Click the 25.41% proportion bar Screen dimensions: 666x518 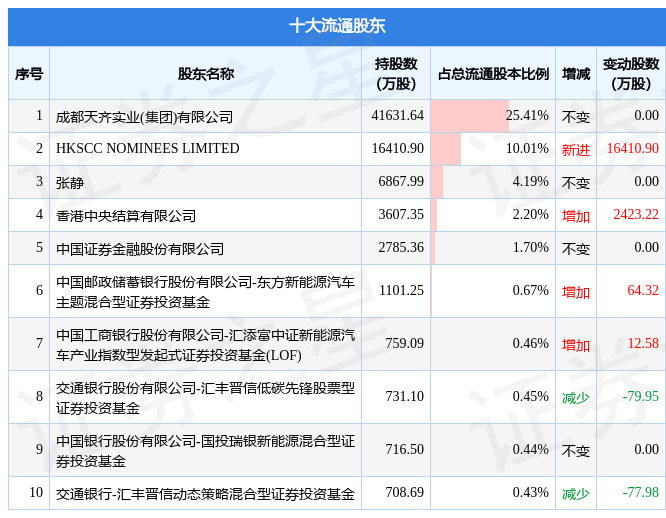[x=470, y=116]
